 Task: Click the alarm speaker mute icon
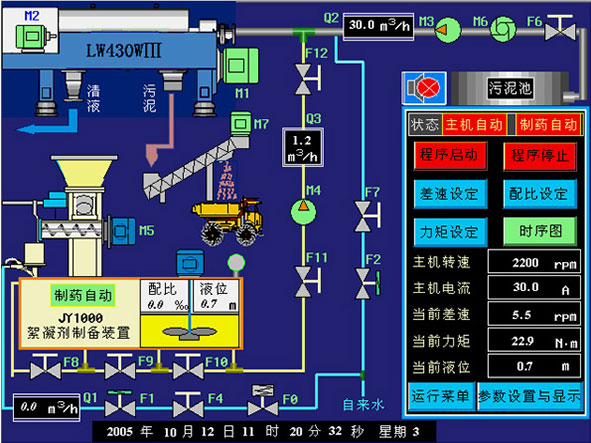(x=424, y=88)
